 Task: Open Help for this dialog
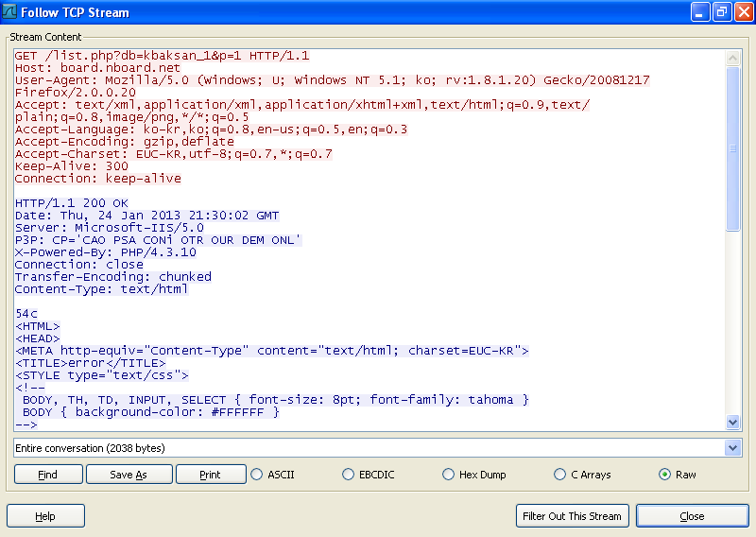(45, 516)
